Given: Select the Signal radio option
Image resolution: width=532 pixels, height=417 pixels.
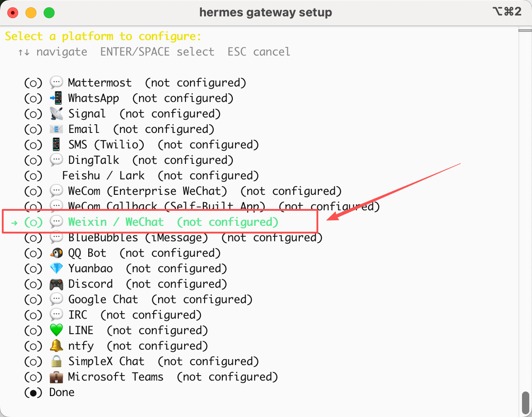Looking at the screenshot, I should click(x=33, y=114).
